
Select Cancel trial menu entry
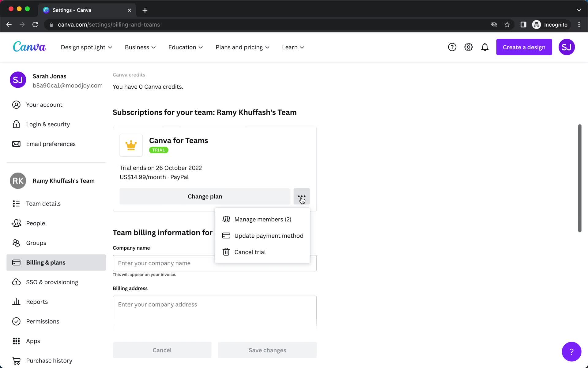tap(262, 252)
